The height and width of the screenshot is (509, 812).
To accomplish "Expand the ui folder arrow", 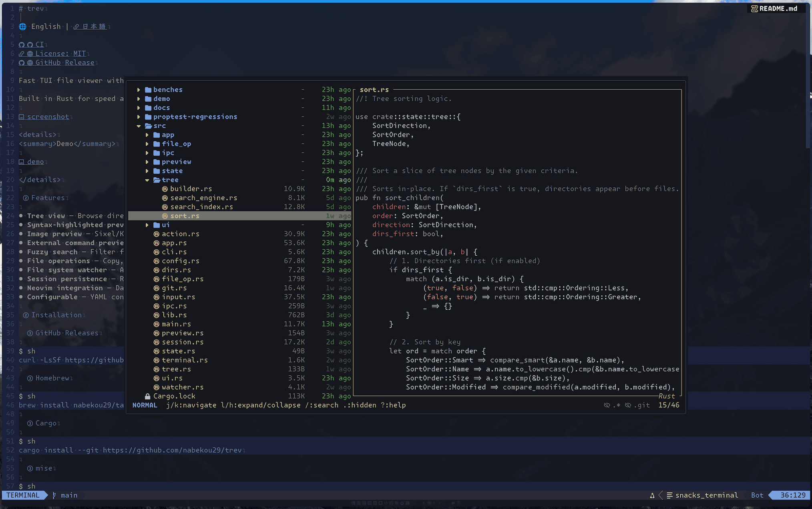I will (147, 225).
